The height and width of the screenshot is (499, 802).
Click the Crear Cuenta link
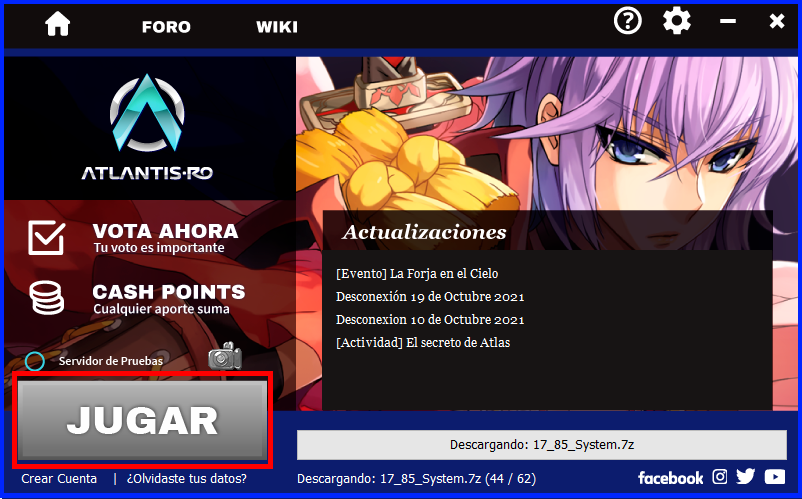pos(59,479)
